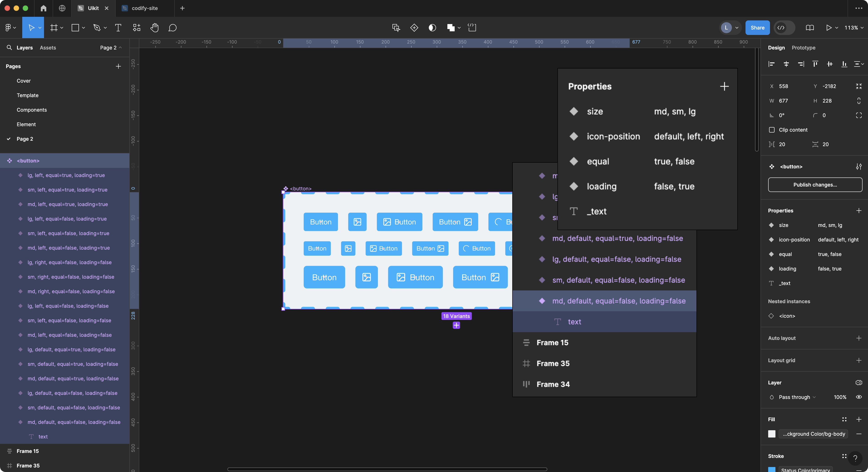Open the Pen tool dropdown arrow
Screen dimensions: 868x472
coord(105,28)
